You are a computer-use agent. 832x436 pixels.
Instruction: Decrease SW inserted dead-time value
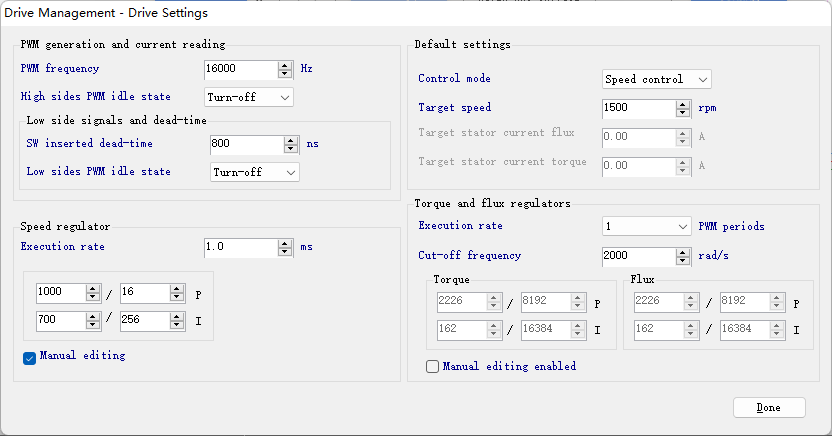pyautogui.click(x=291, y=149)
